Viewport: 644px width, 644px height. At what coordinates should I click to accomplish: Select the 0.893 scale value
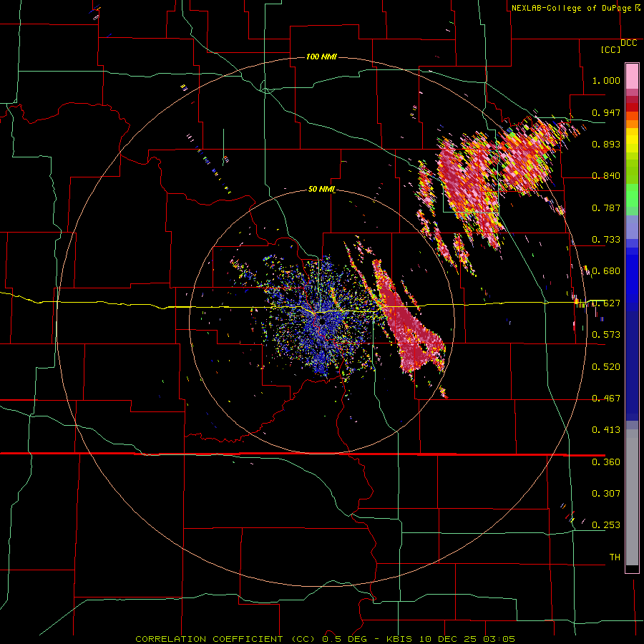[x=606, y=144]
